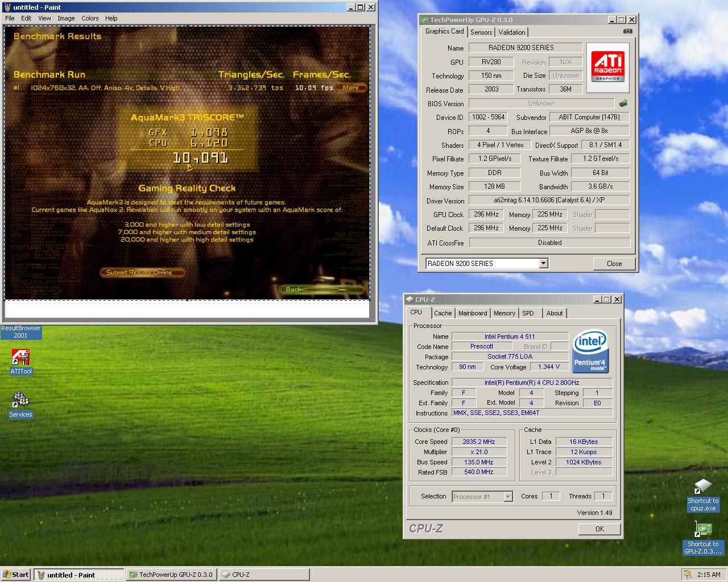Select the Graphics Card tab in GPU-Z
728x582 pixels.
(445, 31)
